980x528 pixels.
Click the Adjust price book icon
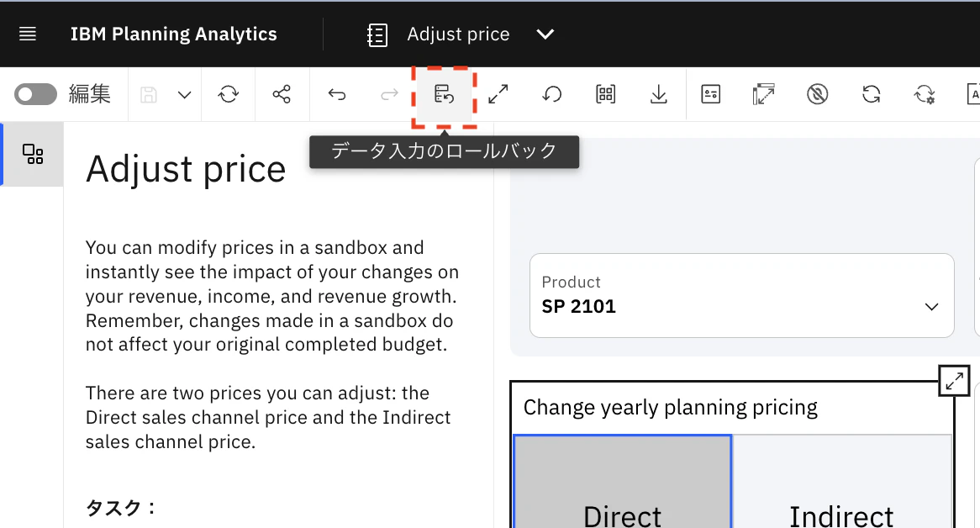pos(377,34)
